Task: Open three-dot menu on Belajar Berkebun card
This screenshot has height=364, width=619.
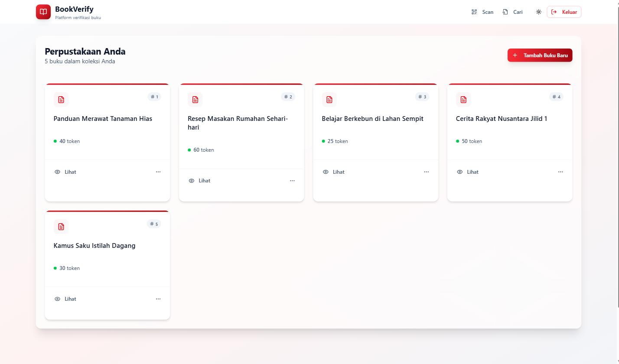Action: 427,172
